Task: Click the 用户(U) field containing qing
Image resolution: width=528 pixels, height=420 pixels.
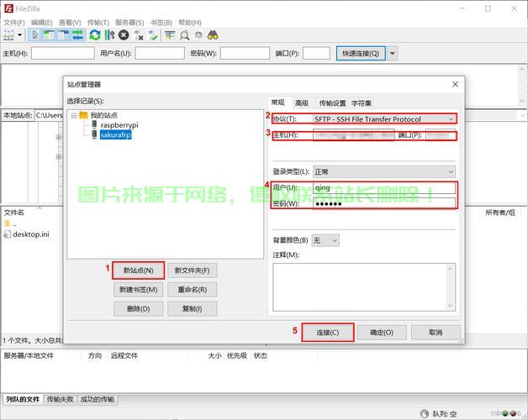Action: 384,188
